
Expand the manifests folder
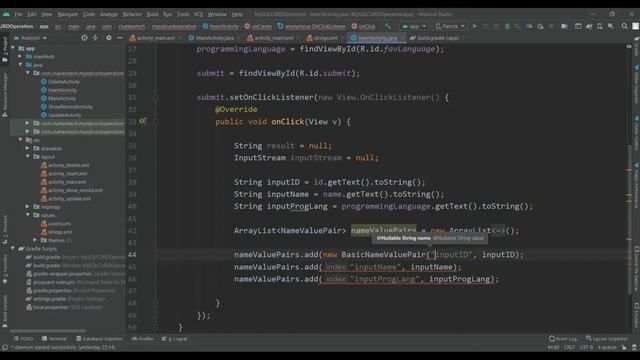[x=20, y=56]
